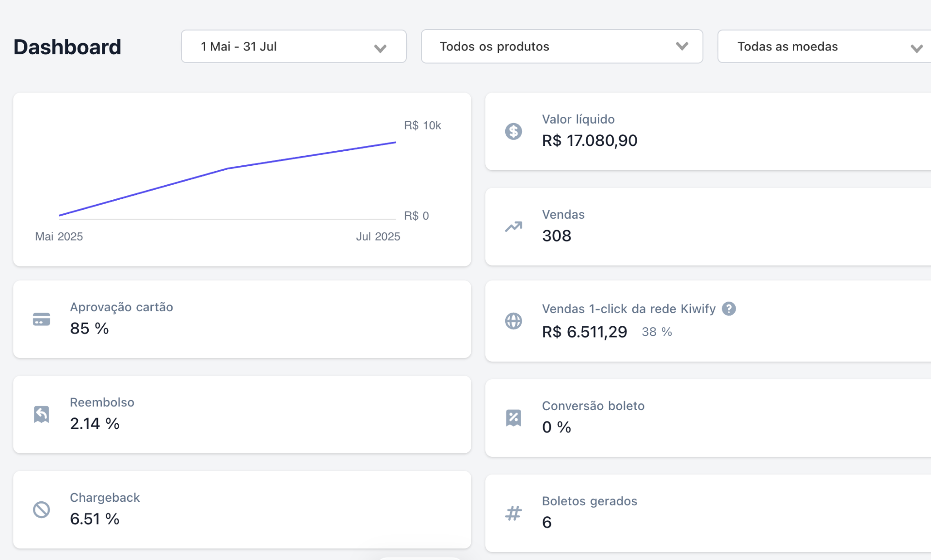This screenshot has width=931, height=560.
Task: Click the globe icon beside Vendas 1-click
Action: (513, 320)
